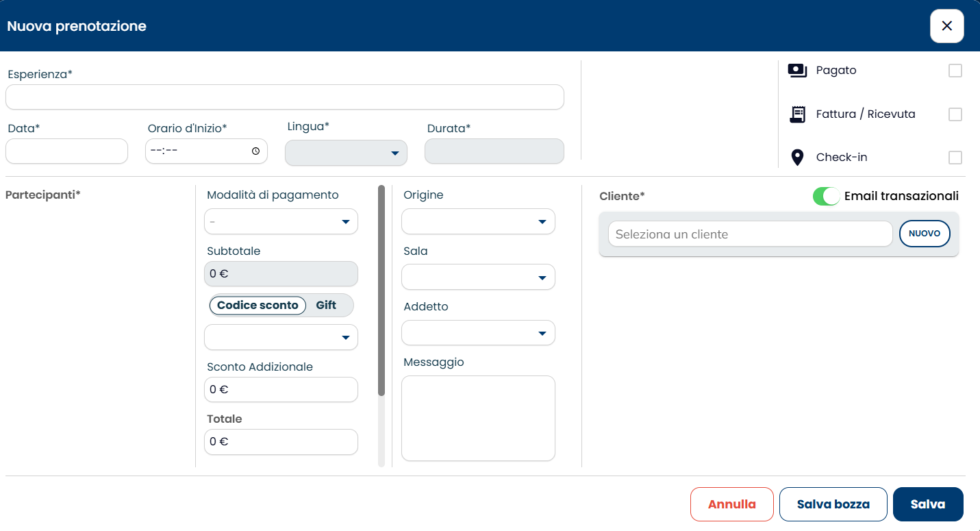Screen dimensions: 980x531
Task: Open the Lingua dropdown
Action: [x=346, y=153]
